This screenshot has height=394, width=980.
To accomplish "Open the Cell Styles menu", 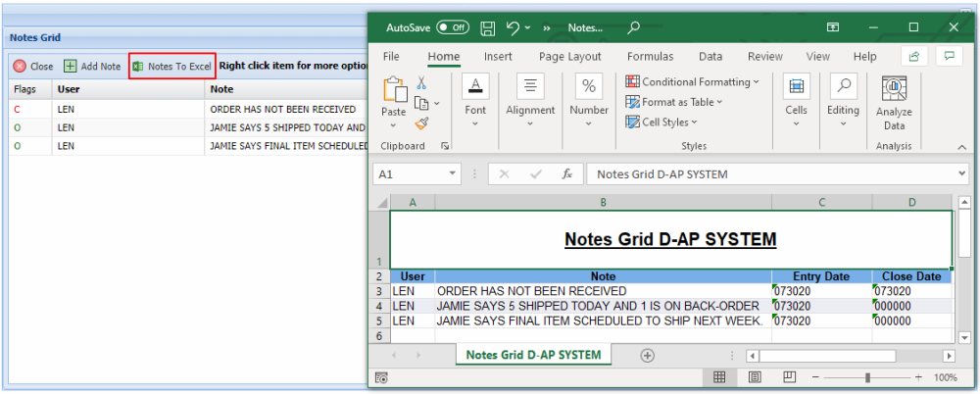I will [x=661, y=122].
